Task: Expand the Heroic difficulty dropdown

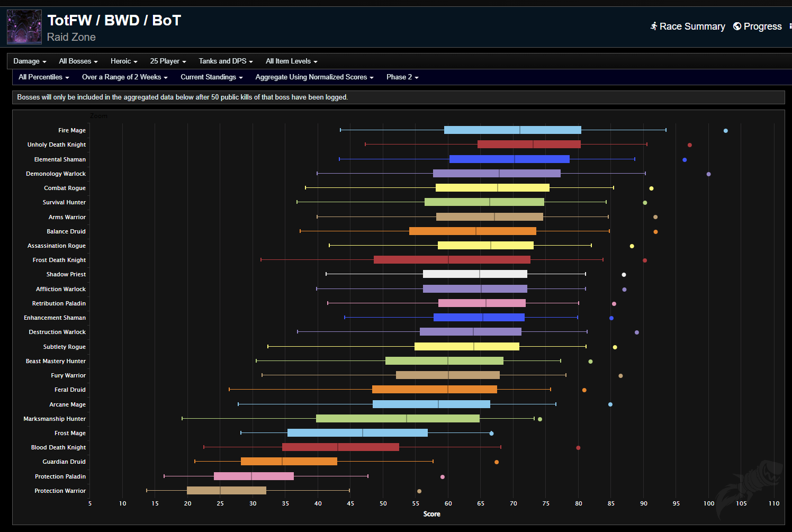Action: [x=124, y=61]
